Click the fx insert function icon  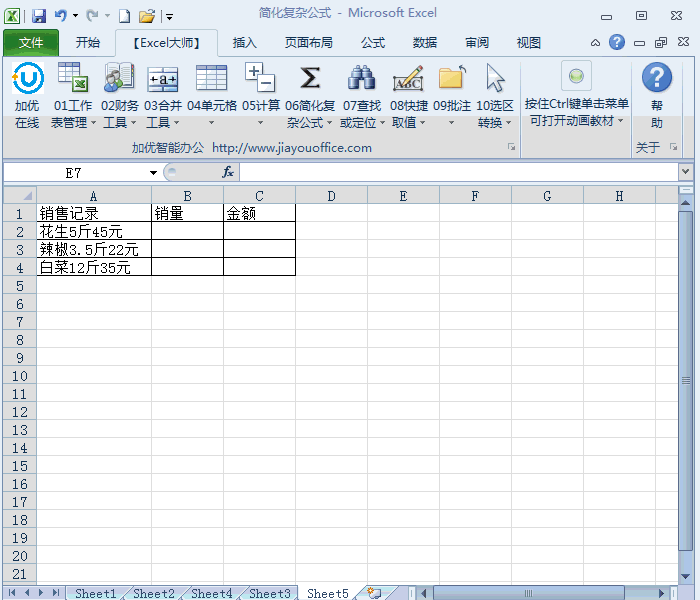[228, 172]
